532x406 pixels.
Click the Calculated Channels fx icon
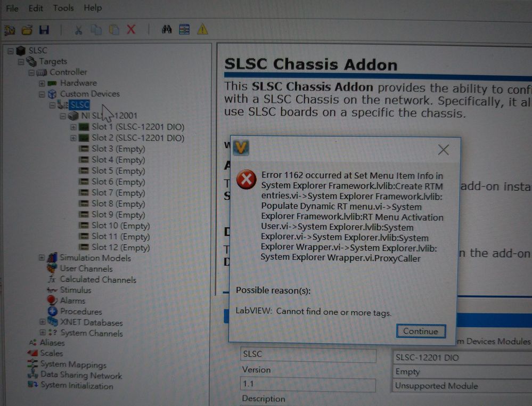[52, 279]
